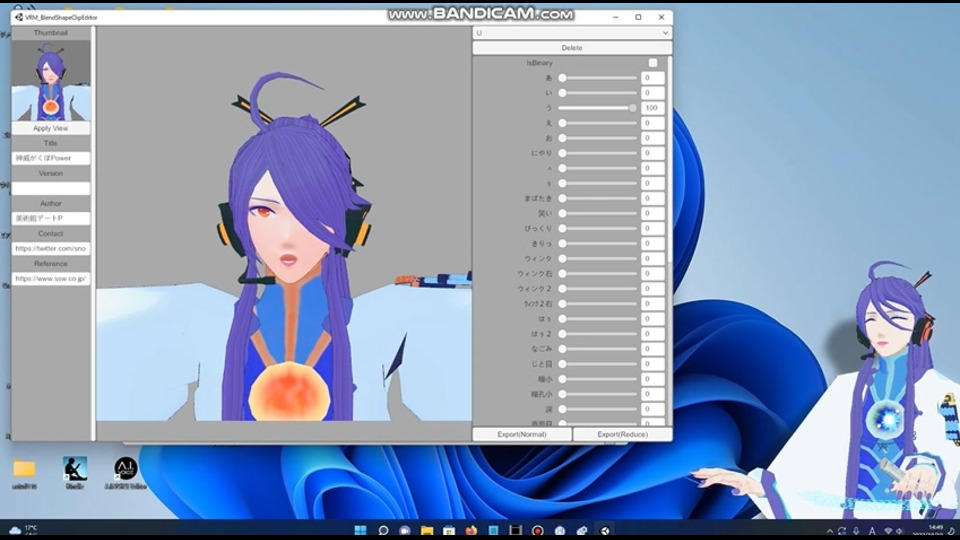The width and height of the screenshot is (960, 540).
Task: Click the にやり slider handle
Action: click(562, 153)
